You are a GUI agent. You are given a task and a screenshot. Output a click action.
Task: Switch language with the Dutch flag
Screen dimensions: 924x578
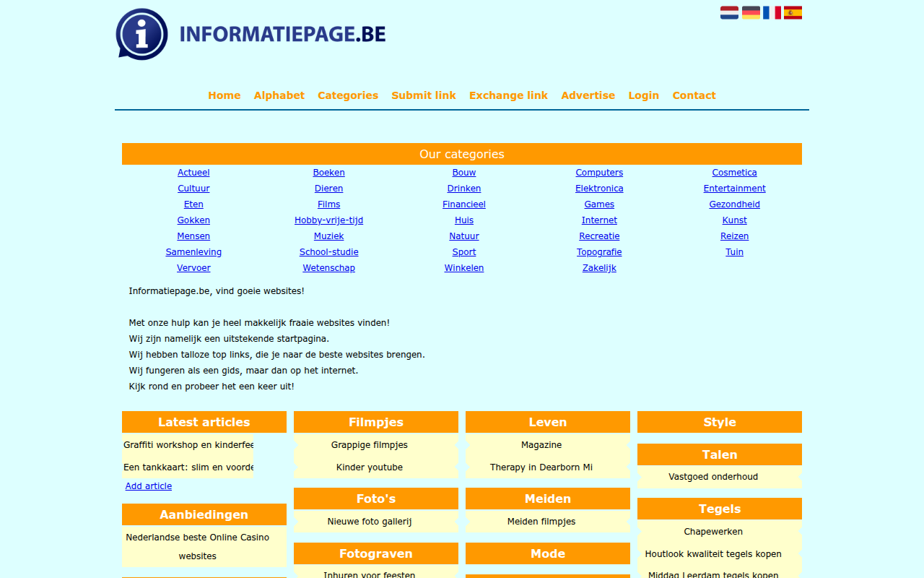coord(729,12)
